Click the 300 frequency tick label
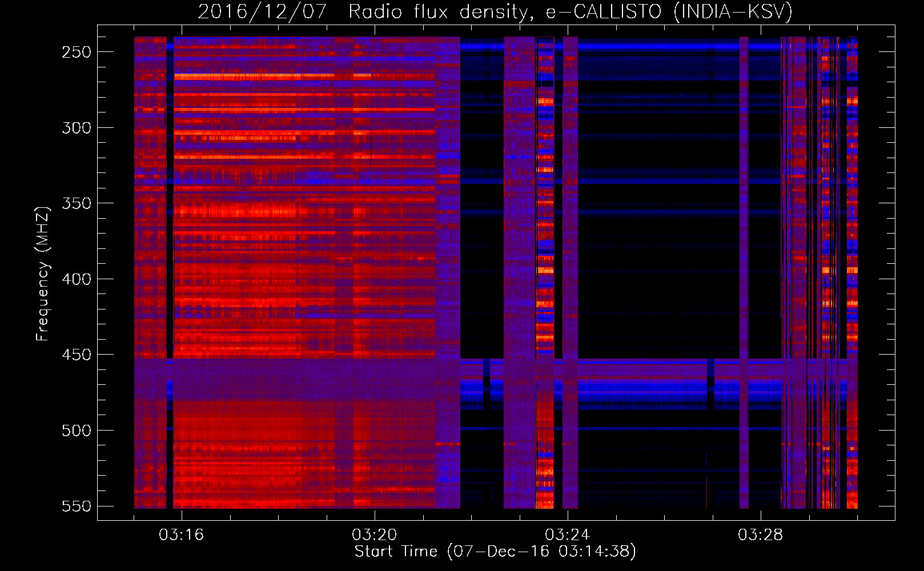924x571 pixels. click(x=77, y=128)
